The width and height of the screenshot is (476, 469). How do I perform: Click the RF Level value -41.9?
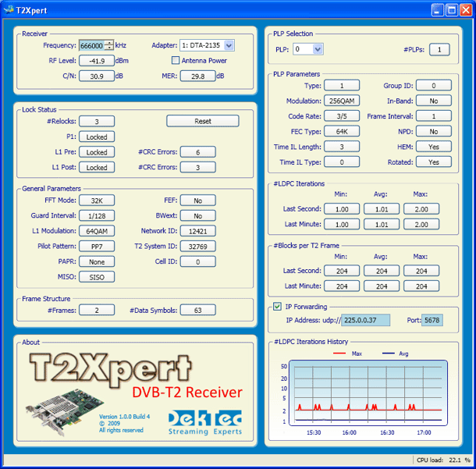(x=97, y=61)
